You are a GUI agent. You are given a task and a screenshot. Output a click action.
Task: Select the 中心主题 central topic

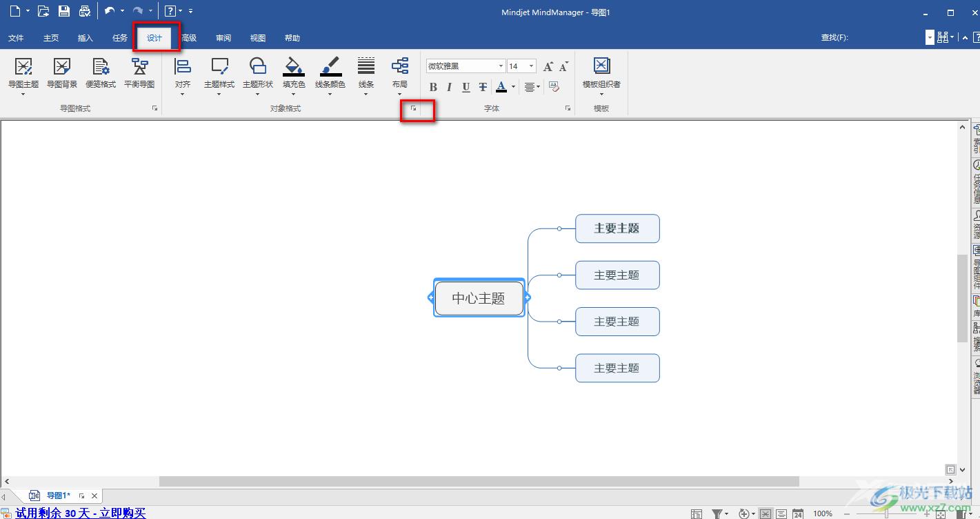point(479,298)
